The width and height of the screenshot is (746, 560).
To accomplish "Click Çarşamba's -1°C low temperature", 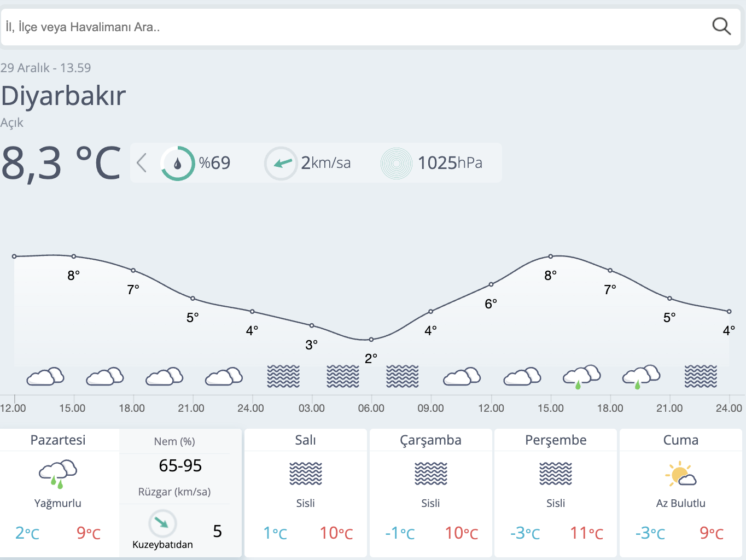I will [x=400, y=533].
